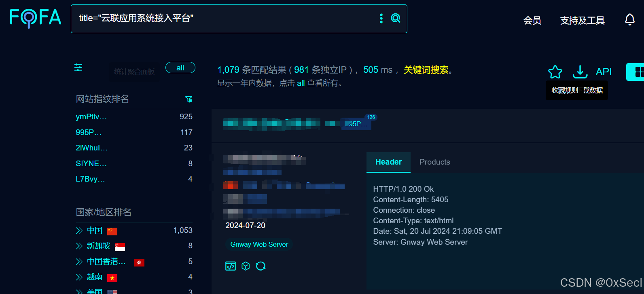The image size is (644, 294).
Task: Click the 关键词搜索 link
Action: [x=426, y=70]
